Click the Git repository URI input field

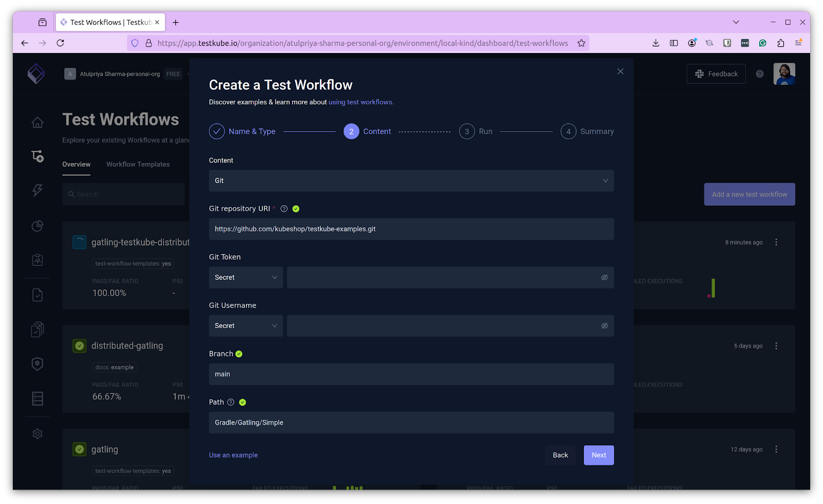tap(411, 229)
